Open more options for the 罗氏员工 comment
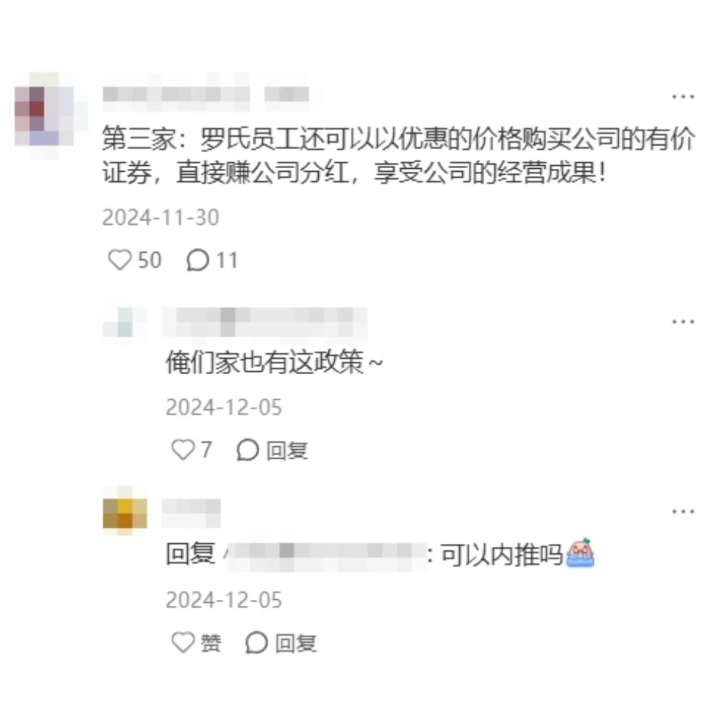Image resolution: width=728 pixels, height=728 pixels. (x=683, y=97)
